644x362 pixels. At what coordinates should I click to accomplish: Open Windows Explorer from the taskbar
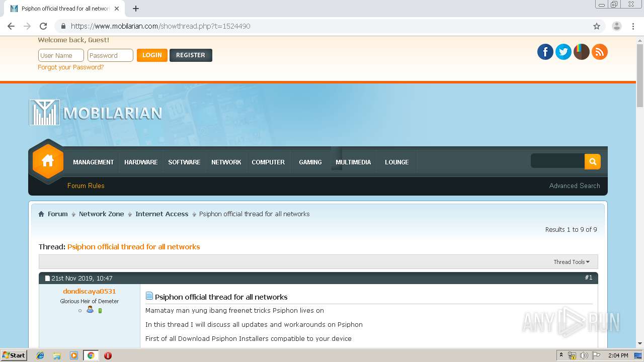pos(57,355)
